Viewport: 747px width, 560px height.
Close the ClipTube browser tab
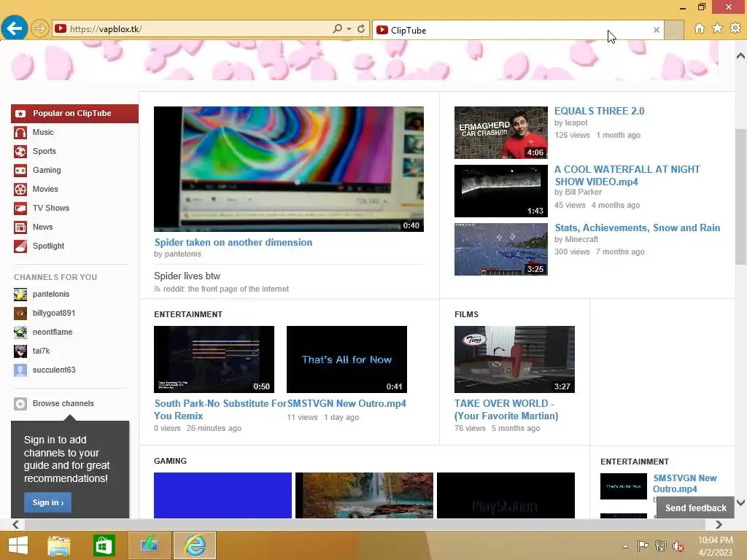[657, 30]
